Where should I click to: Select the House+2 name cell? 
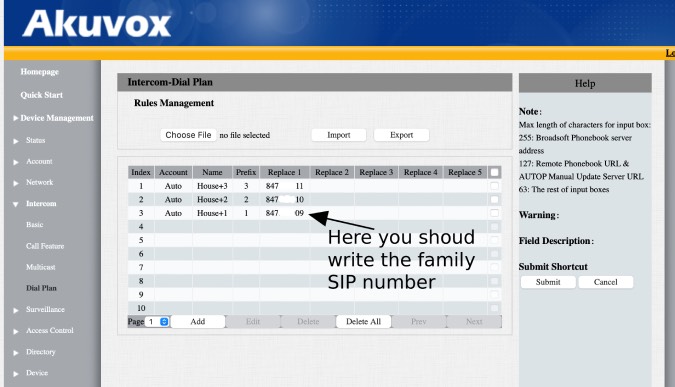(x=212, y=199)
